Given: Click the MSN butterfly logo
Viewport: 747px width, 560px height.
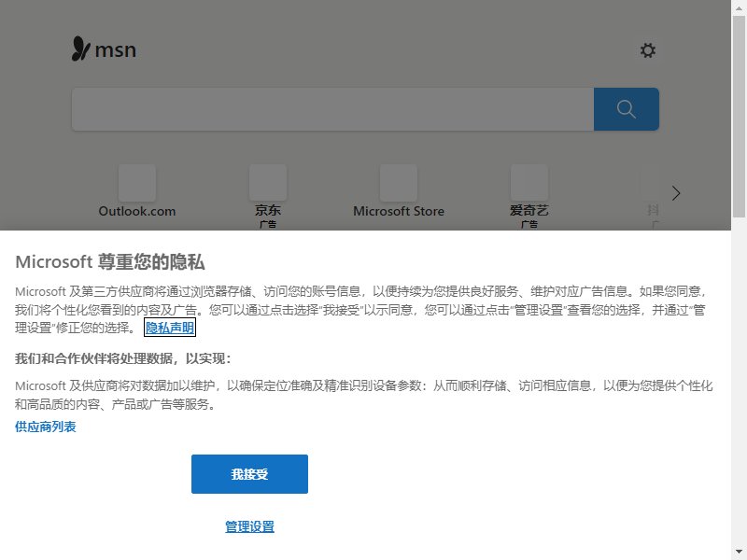Looking at the screenshot, I should point(104,49).
